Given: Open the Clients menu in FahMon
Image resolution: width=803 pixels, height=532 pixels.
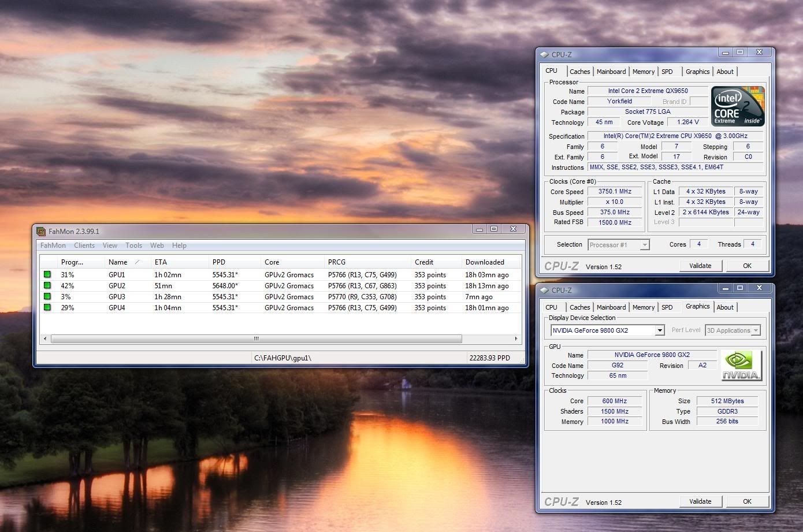Looking at the screenshot, I should tap(84, 245).
